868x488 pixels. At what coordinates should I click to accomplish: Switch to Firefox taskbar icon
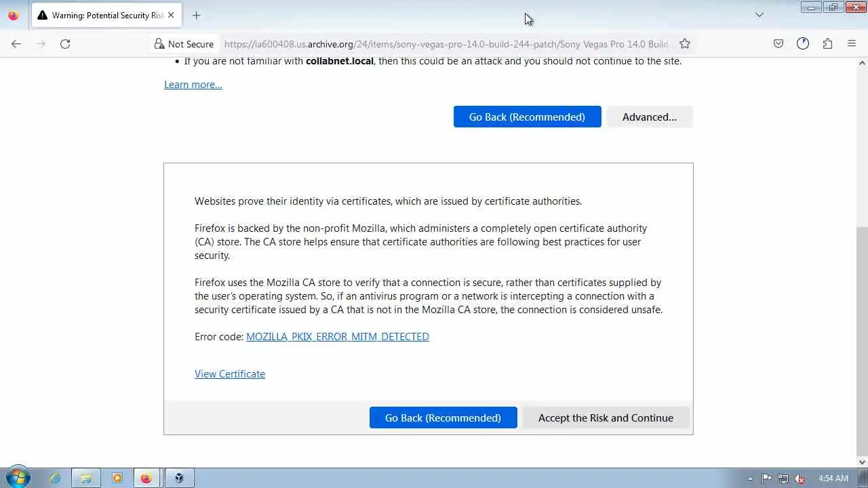point(146,478)
